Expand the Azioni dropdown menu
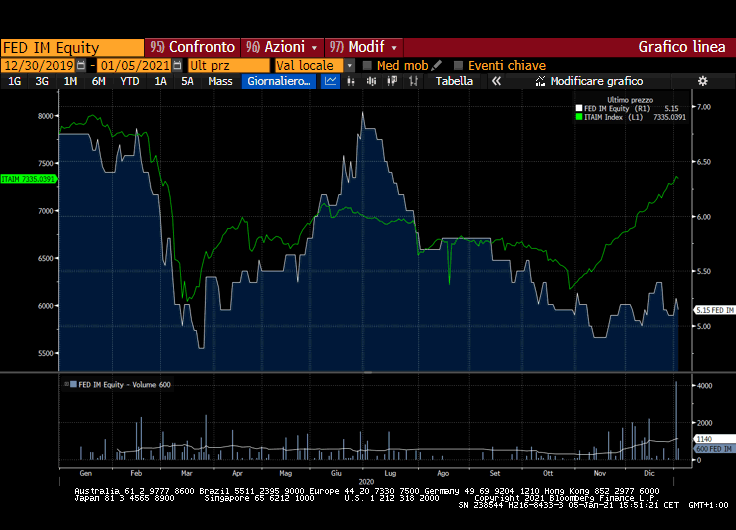 (x=315, y=47)
